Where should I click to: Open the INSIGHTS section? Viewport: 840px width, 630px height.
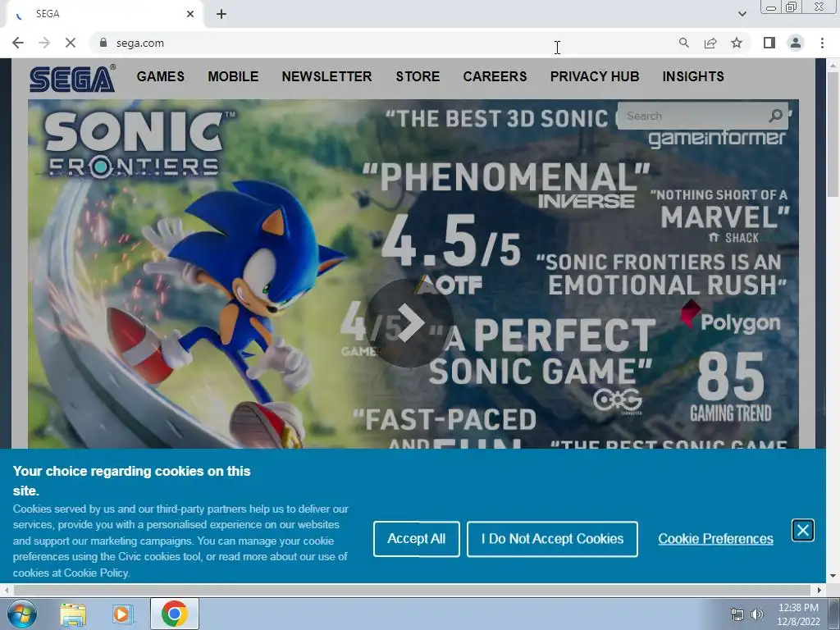[693, 76]
